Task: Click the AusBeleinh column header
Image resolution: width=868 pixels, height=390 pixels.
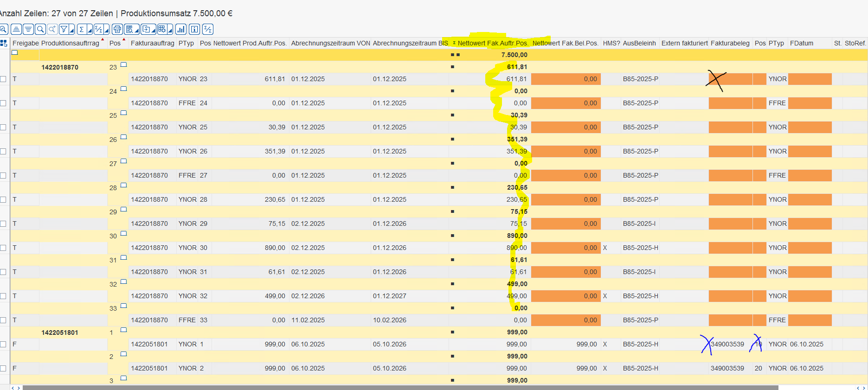Action: (x=639, y=43)
